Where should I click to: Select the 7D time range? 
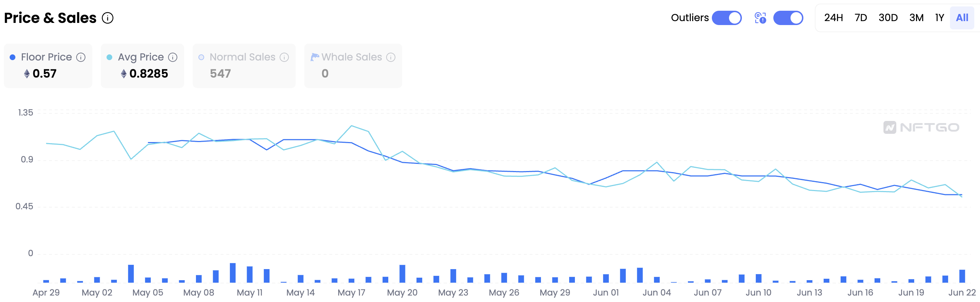861,18
